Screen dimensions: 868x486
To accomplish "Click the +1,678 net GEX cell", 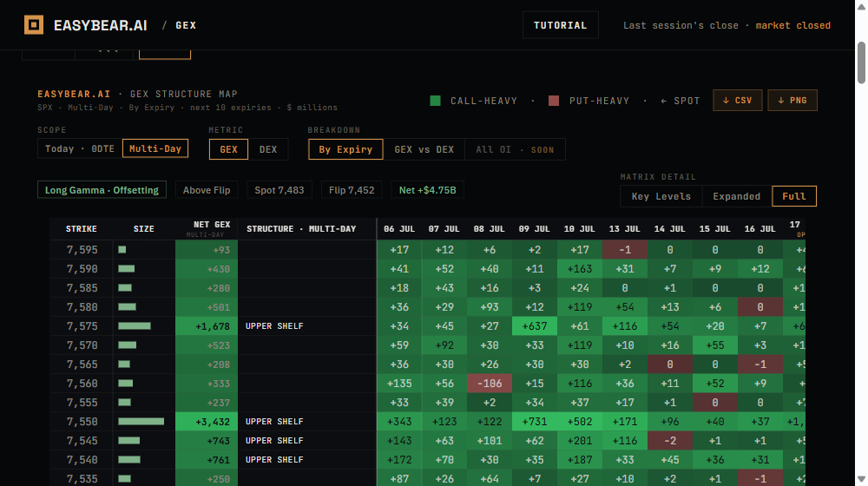I will coord(207,326).
